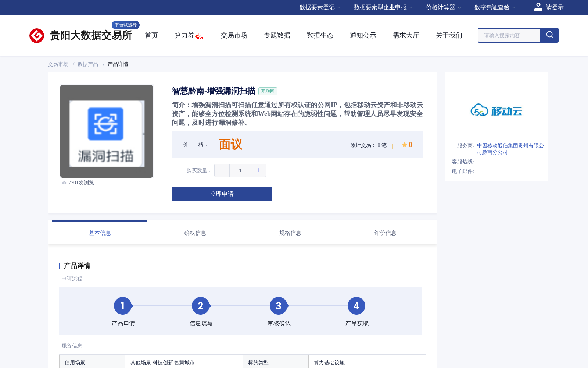This screenshot has width=588, height=368.
Task: Decrease purchase quantity with minus button
Action: click(x=222, y=170)
